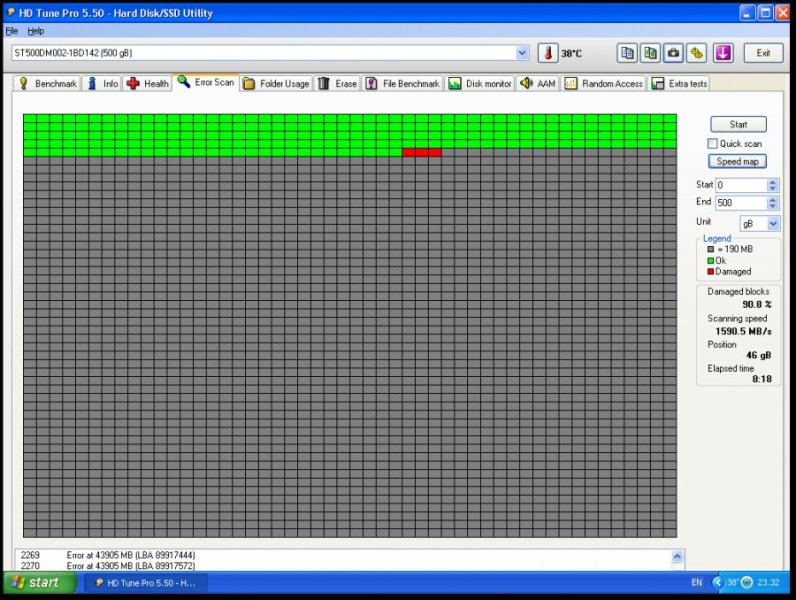Click the camera save screenshot icon

674,53
